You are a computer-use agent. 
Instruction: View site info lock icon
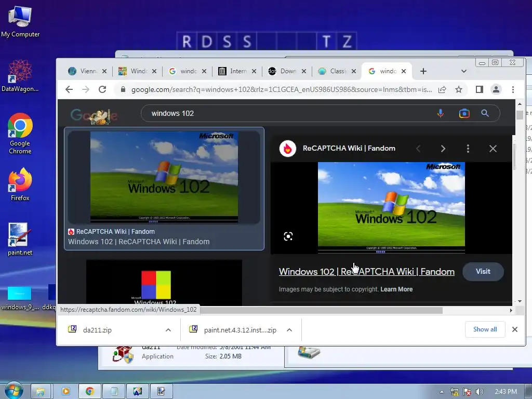(123, 89)
